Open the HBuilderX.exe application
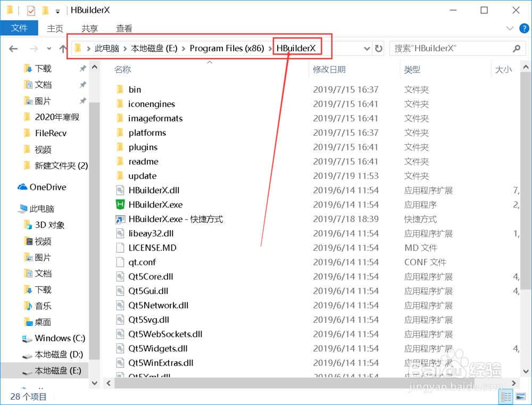532x405 pixels. click(155, 204)
